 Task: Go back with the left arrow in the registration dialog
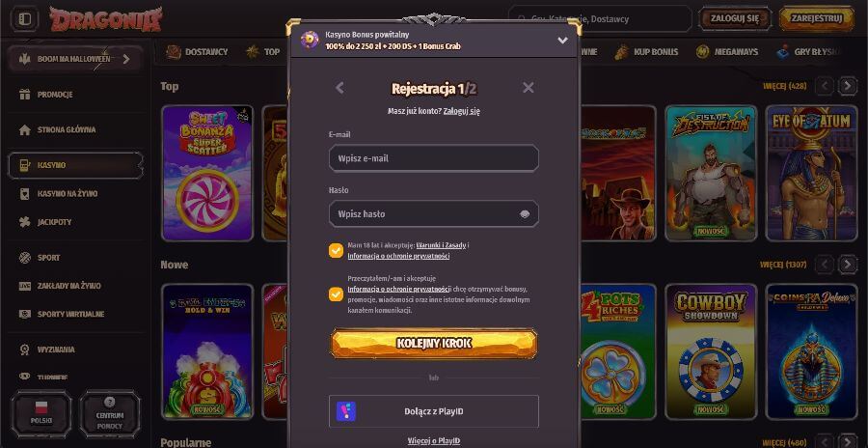click(339, 88)
